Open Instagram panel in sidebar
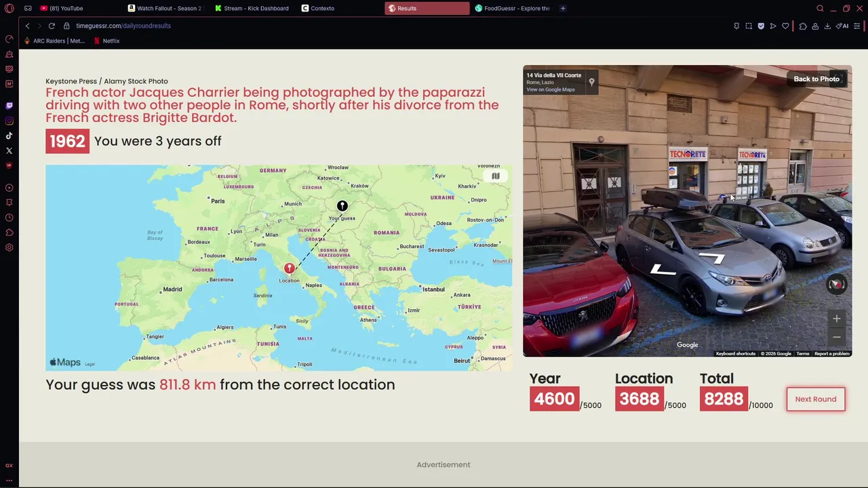This screenshot has width=868, height=488. click(9, 121)
